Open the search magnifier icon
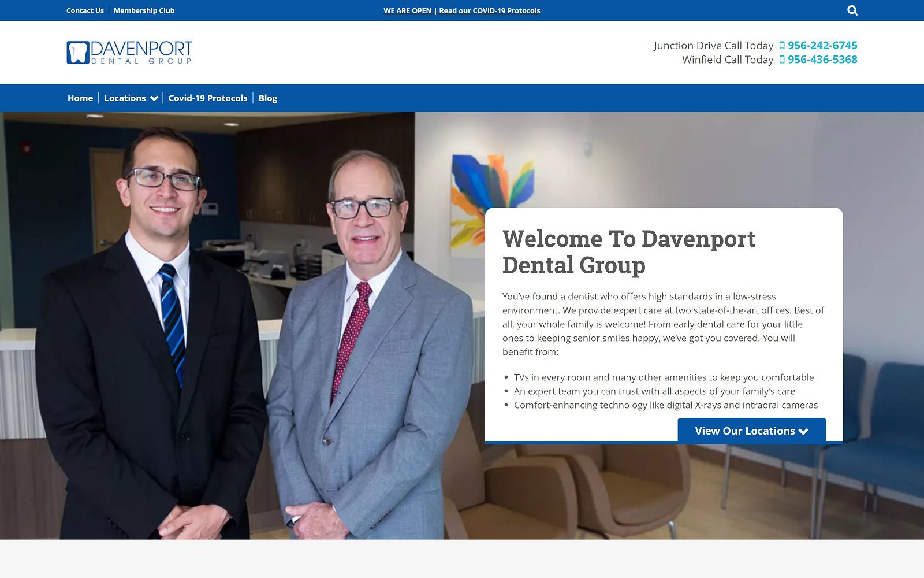This screenshot has height=578, width=924. point(852,10)
